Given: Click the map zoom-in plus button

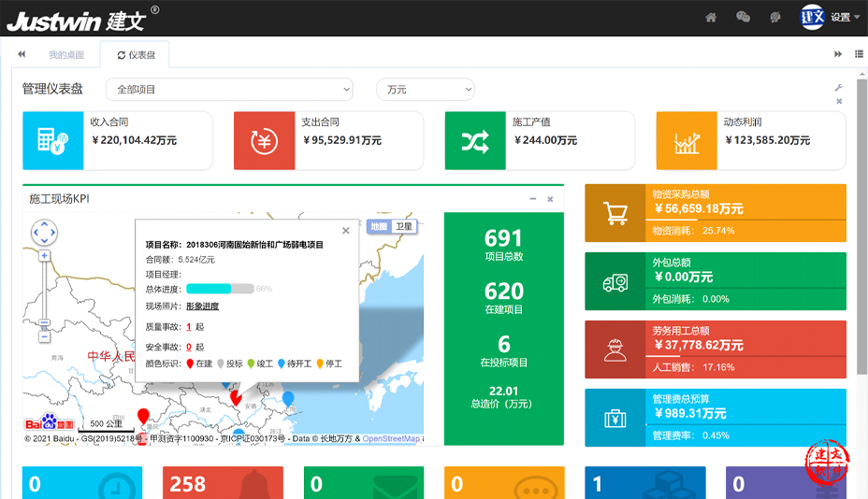Looking at the screenshot, I should pos(44,255).
